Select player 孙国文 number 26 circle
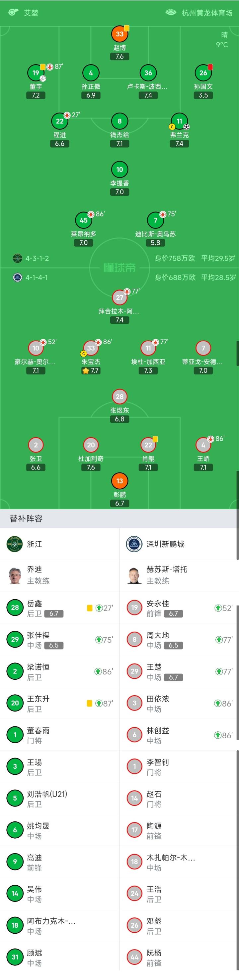Screen dimensions: 239x980 click(x=203, y=73)
